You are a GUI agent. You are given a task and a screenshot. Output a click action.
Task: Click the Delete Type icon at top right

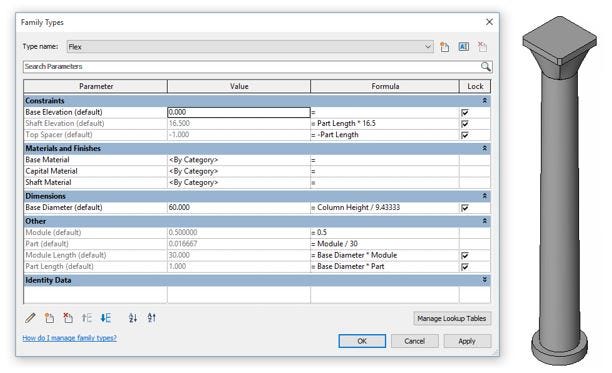482,47
